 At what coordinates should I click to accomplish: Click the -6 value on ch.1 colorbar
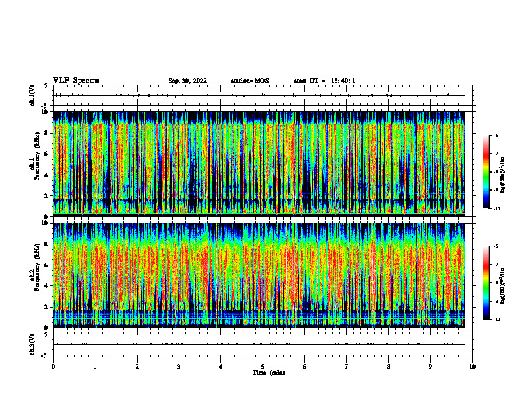click(496, 135)
